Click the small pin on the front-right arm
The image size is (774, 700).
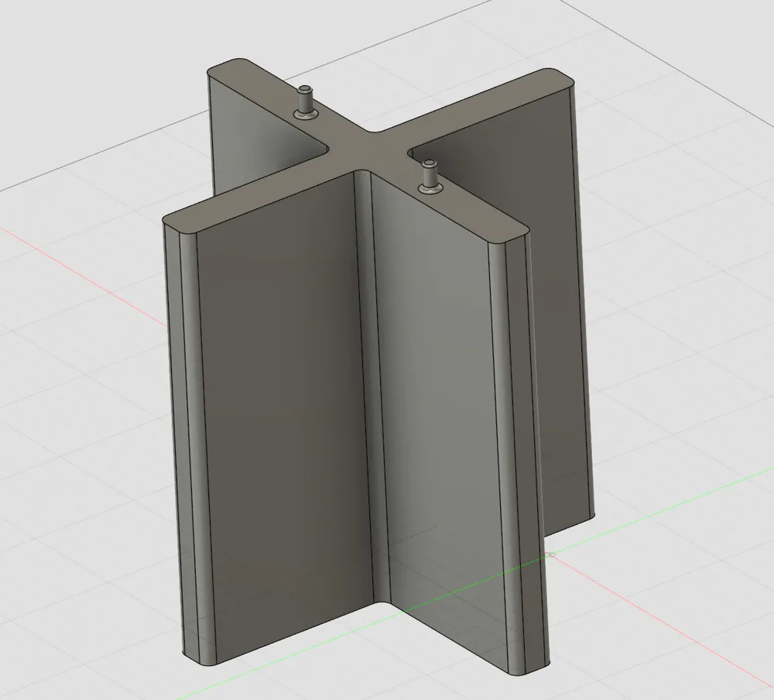point(430,177)
